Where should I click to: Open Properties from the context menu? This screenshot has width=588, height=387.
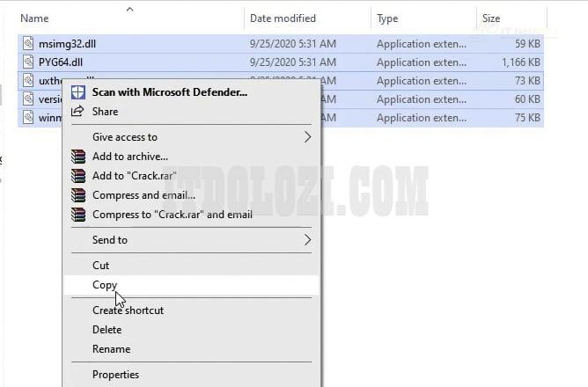(115, 375)
